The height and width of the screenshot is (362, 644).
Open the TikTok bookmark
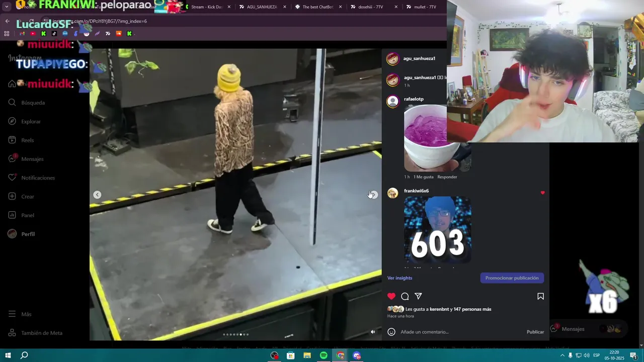click(x=54, y=34)
